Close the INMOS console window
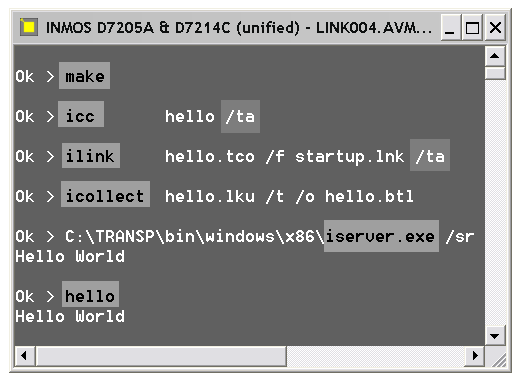521x384 pixels. pos(495,28)
